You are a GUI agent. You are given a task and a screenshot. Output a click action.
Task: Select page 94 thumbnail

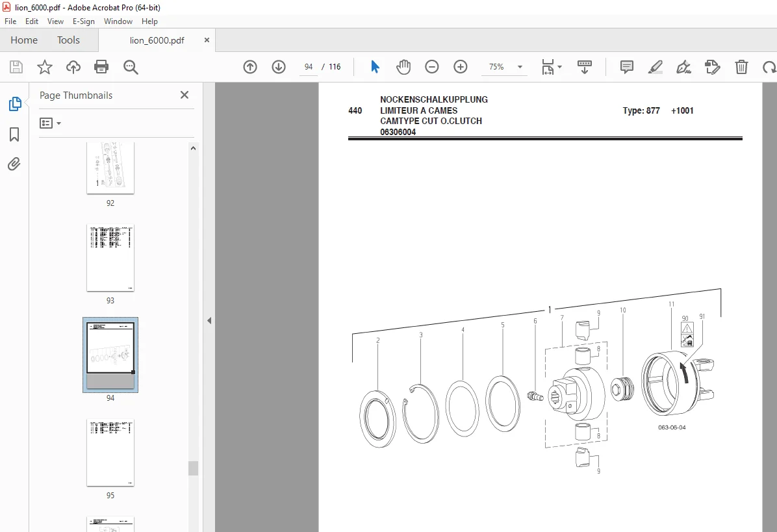coord(110,355)
